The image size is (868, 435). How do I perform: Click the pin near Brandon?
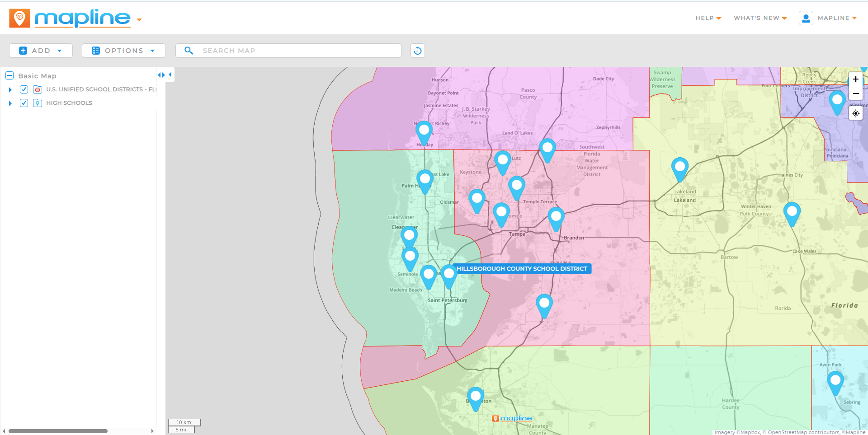(556, 220)
